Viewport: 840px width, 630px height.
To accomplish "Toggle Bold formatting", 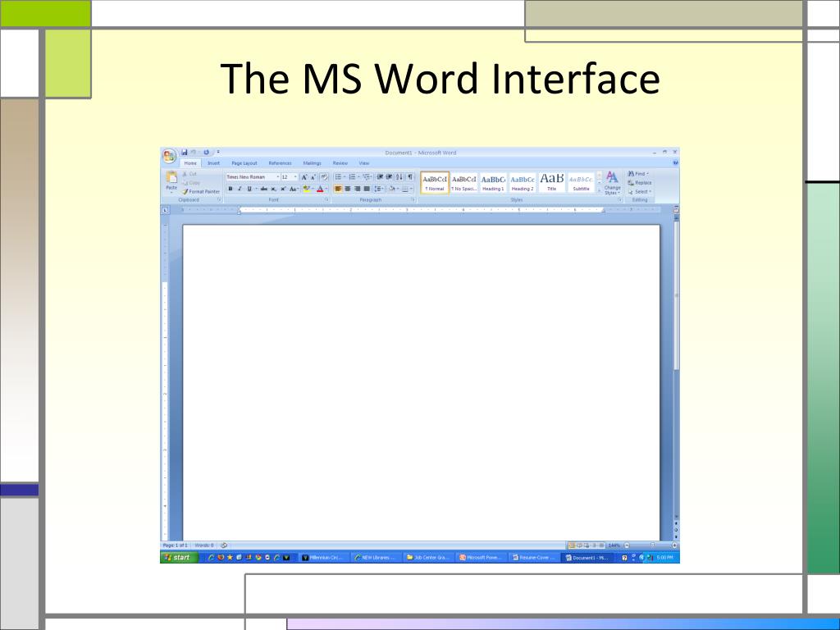I will [x=231, y=189].
